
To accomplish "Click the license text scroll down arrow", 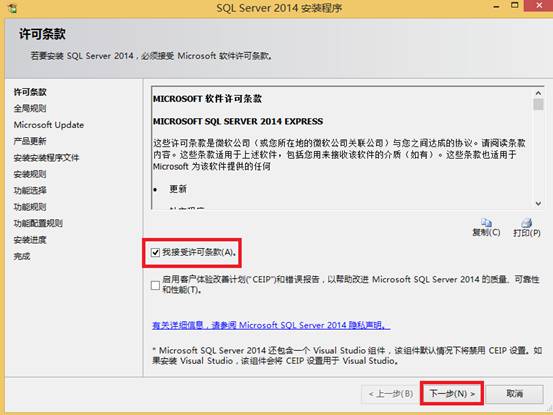I will [538, 203].
